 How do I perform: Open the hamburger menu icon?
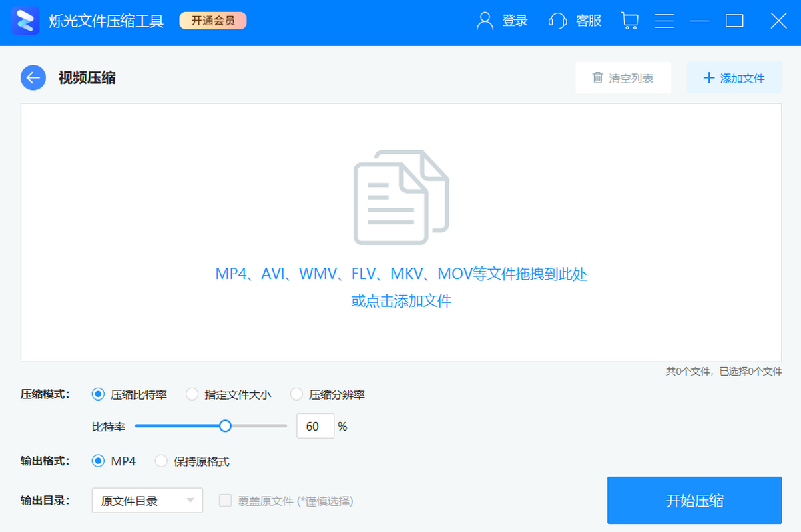[x=664, y=21]
